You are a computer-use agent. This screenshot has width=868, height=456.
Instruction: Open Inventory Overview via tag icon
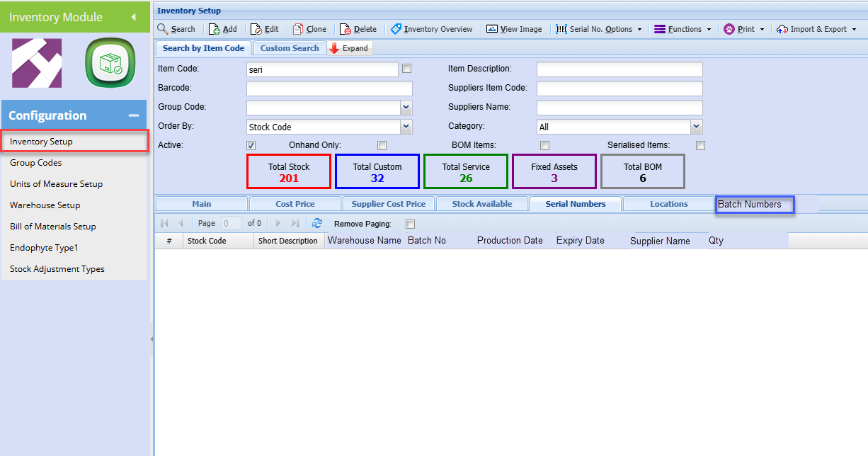(x=396, y=29)
